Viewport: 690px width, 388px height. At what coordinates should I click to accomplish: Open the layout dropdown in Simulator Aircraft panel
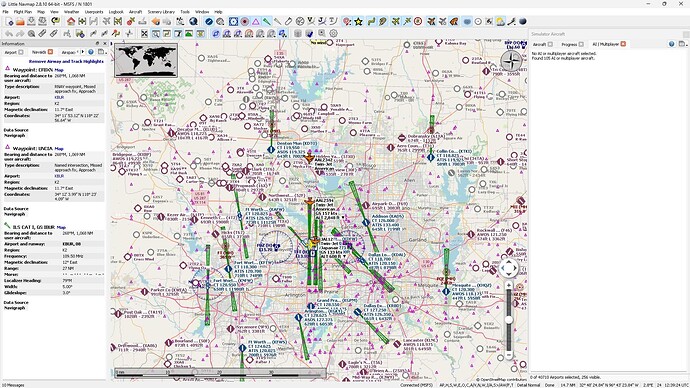[683, 44]
